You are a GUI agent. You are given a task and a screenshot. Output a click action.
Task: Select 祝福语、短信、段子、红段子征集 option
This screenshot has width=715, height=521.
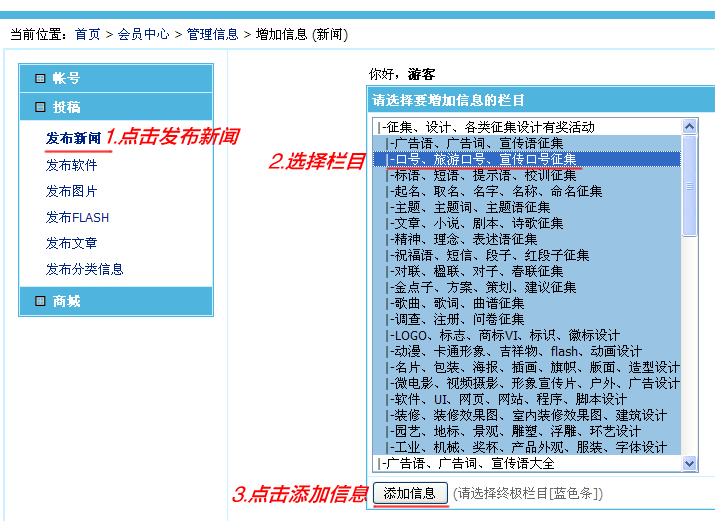pos(527,255)
